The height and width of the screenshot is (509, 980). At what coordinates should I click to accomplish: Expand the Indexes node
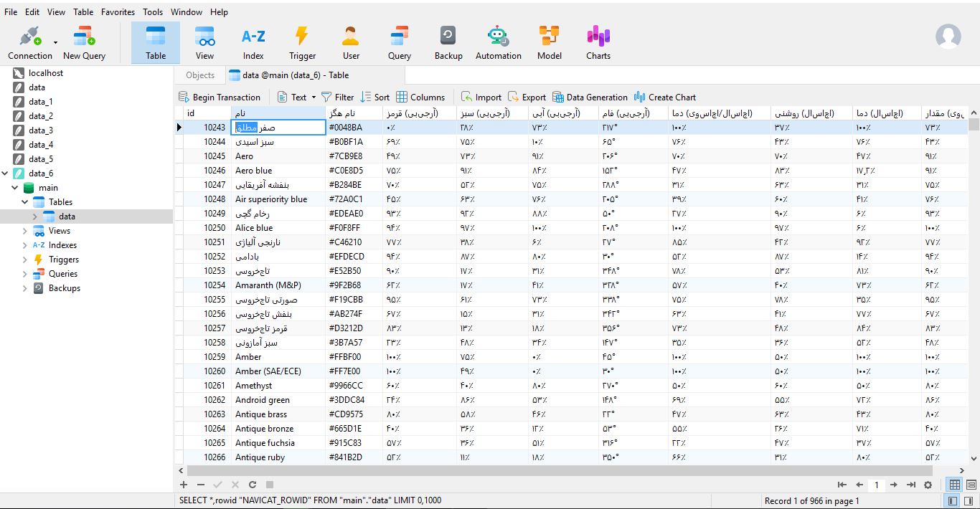coord(25,244)
